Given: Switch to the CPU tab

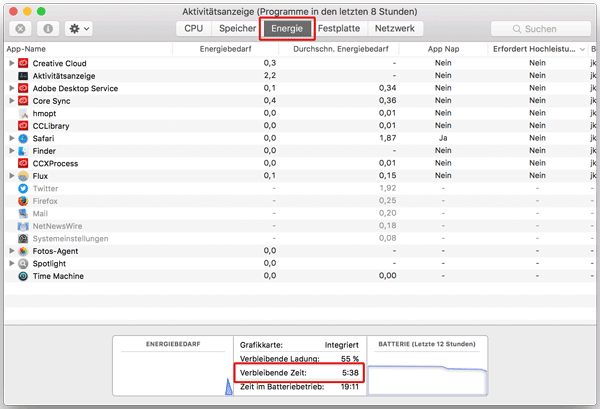Looking at the screenshot, I should click(x=194, y=29).
